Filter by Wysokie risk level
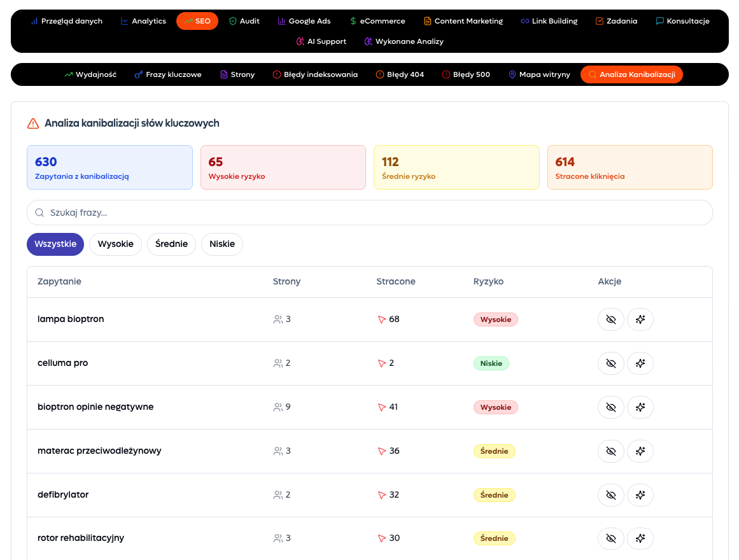This screenshot has width=739, height=560. (115, 244)
